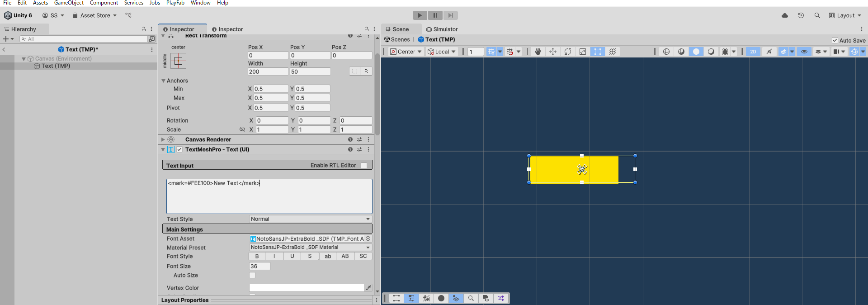Image resolution: width=868 pixels, height=305 pixels.
Task: Open the GameObject menu
Action: 69,3
